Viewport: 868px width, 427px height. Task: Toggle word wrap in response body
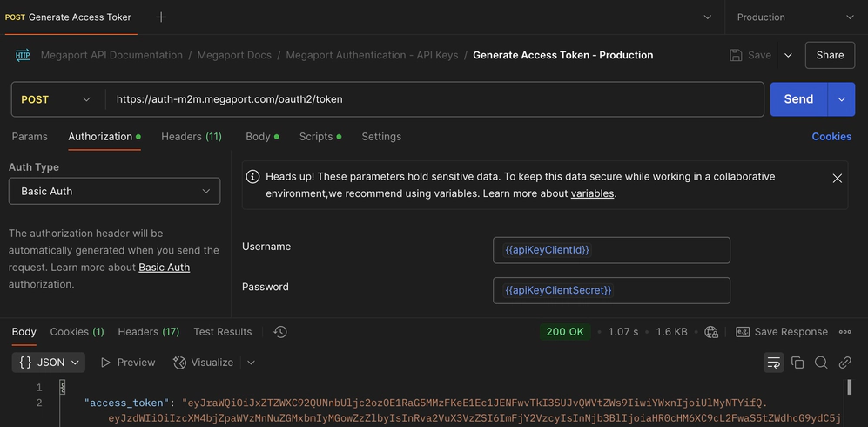(773, 363)
